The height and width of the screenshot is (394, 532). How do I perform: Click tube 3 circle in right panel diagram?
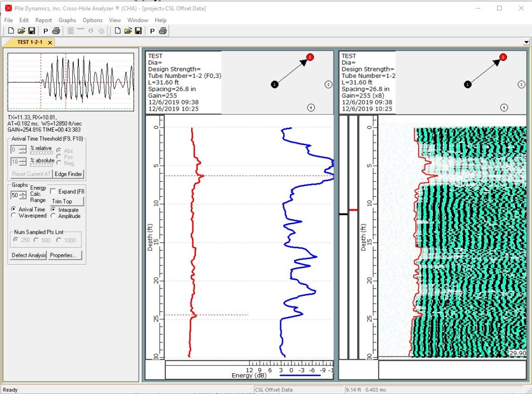[x=522, y=85]
